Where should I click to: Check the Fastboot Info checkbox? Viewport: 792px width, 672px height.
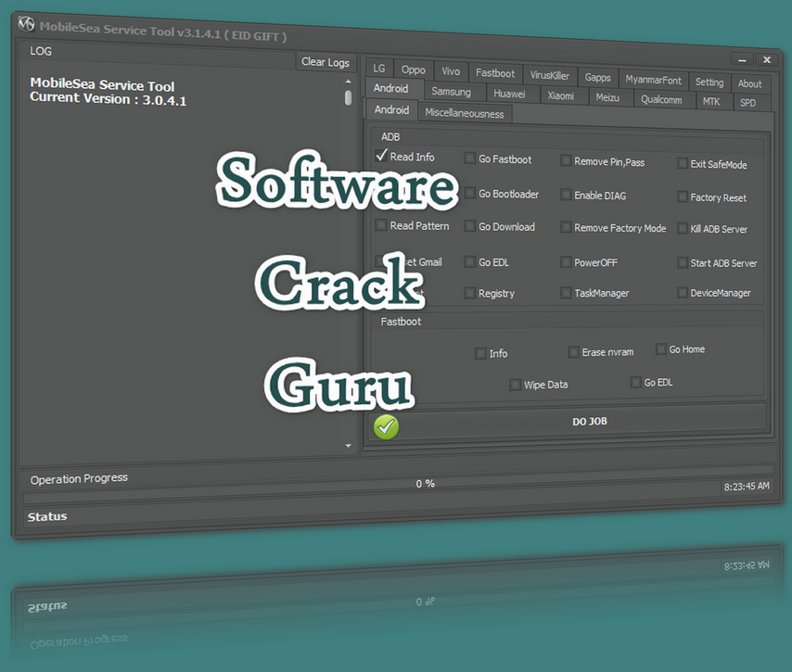480,353
